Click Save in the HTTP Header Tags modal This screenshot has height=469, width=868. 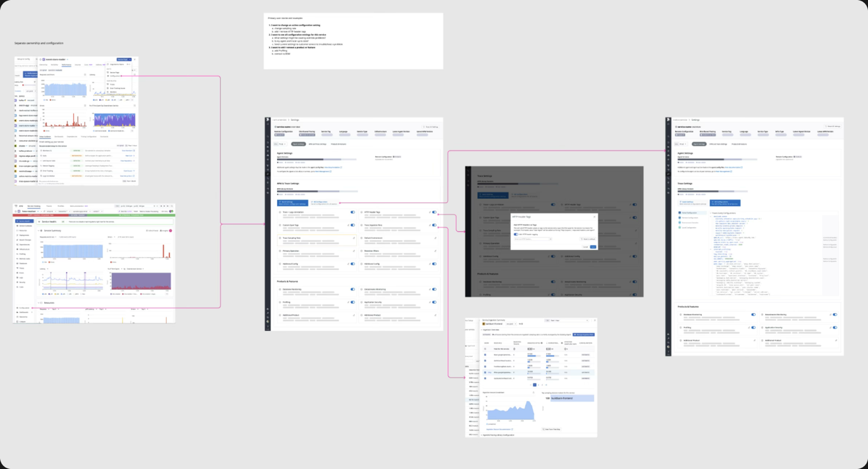pos(593,247)
